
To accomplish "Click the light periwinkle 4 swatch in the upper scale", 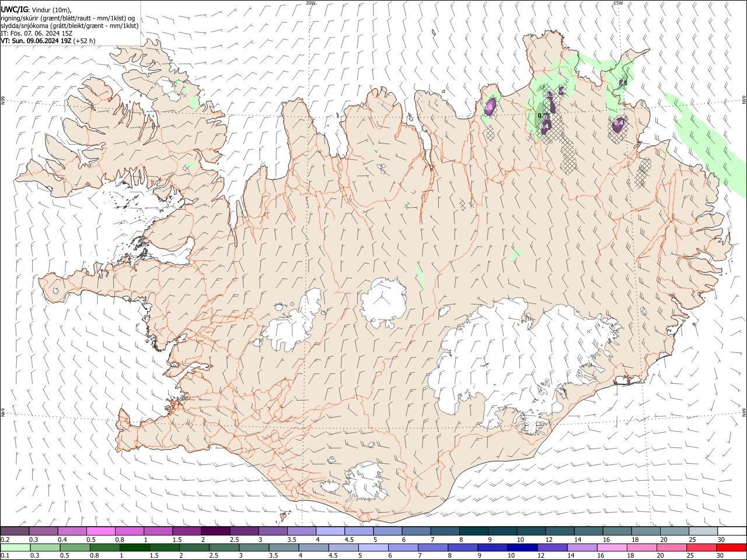I will tap(330, 531).
